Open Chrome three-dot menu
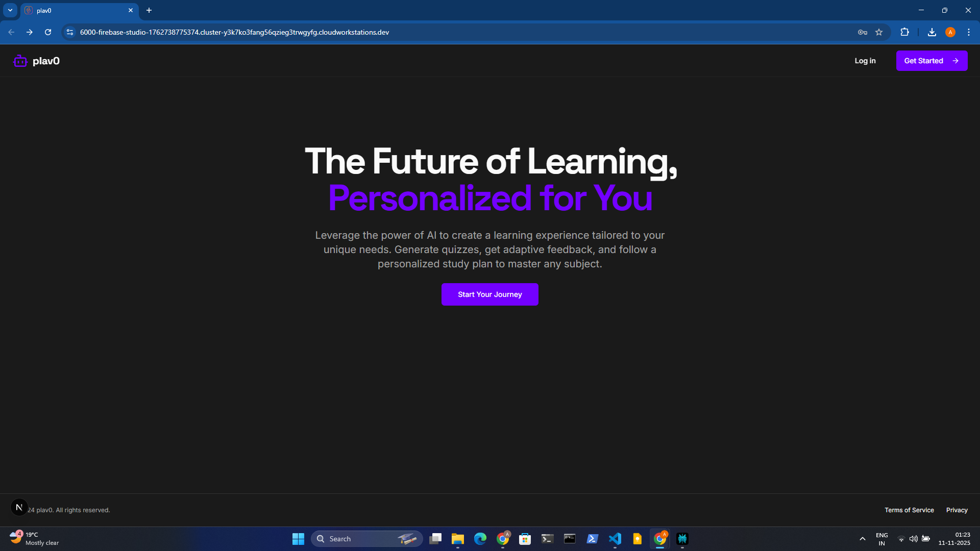This screenshot has height=551, width=980. (x=968, y=32)
